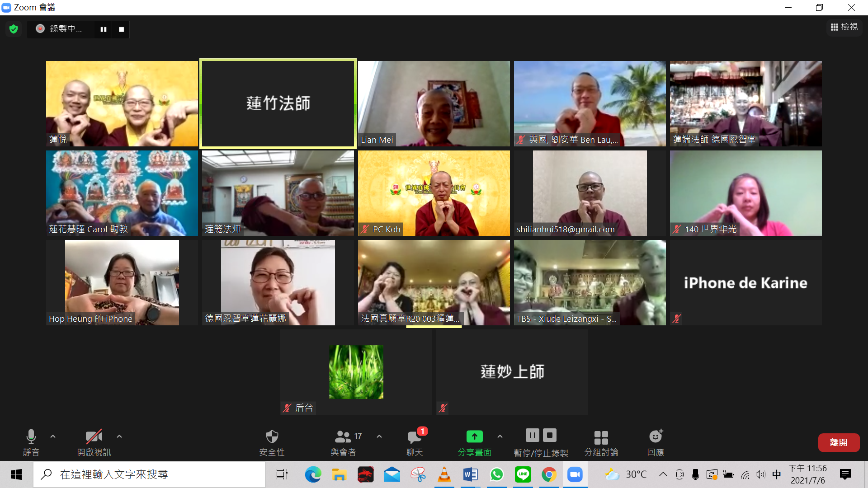
Task: Click green 分享畫面 share screen icon
Action: tap(474, 437)
